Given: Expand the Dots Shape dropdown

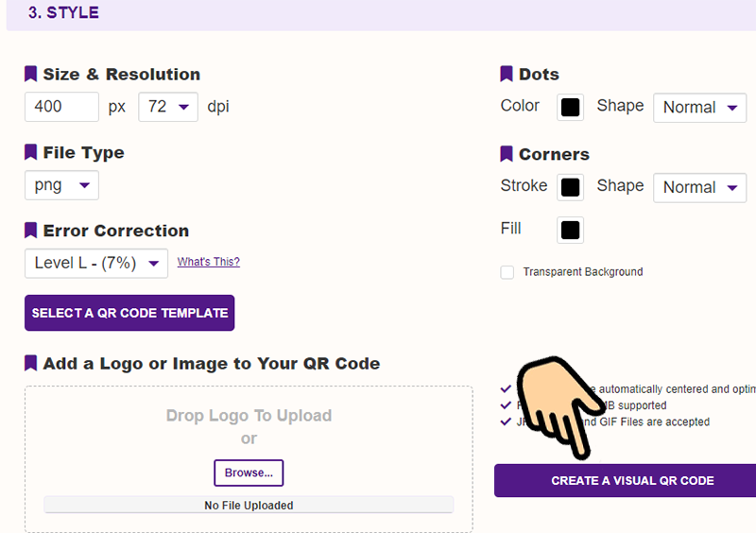Looking at the screenshot, I should 699,108.
